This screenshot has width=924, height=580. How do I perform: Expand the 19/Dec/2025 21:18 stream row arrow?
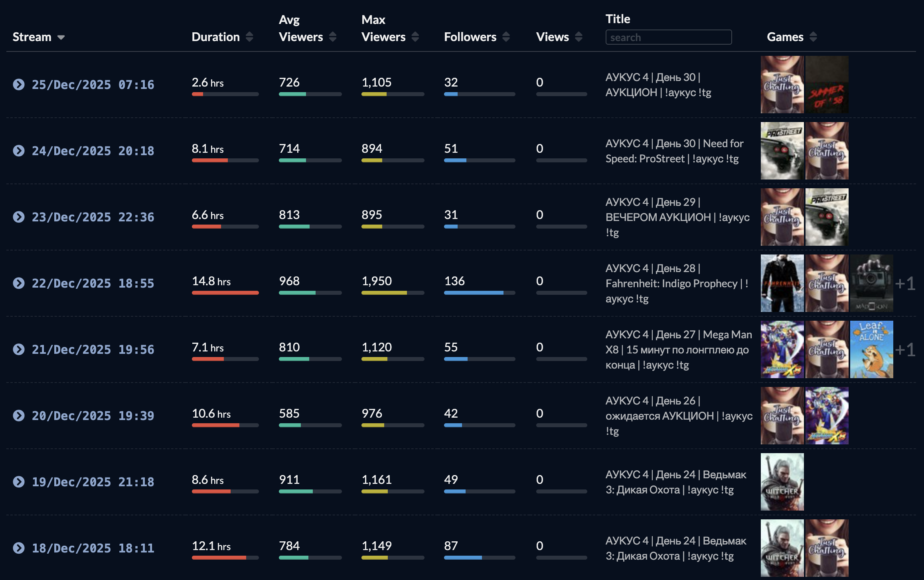pos(18,482)
